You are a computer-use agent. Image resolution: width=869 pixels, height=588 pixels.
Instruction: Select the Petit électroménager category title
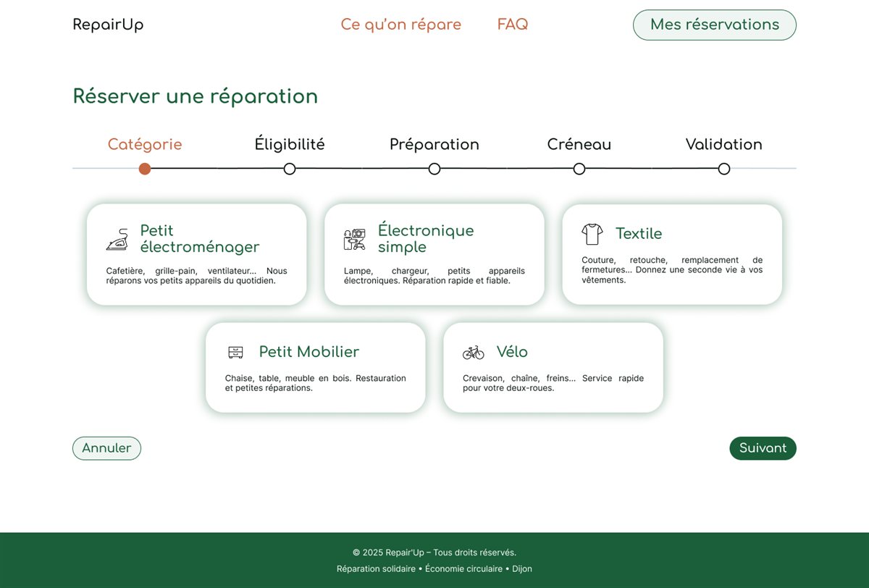point(200,239)
